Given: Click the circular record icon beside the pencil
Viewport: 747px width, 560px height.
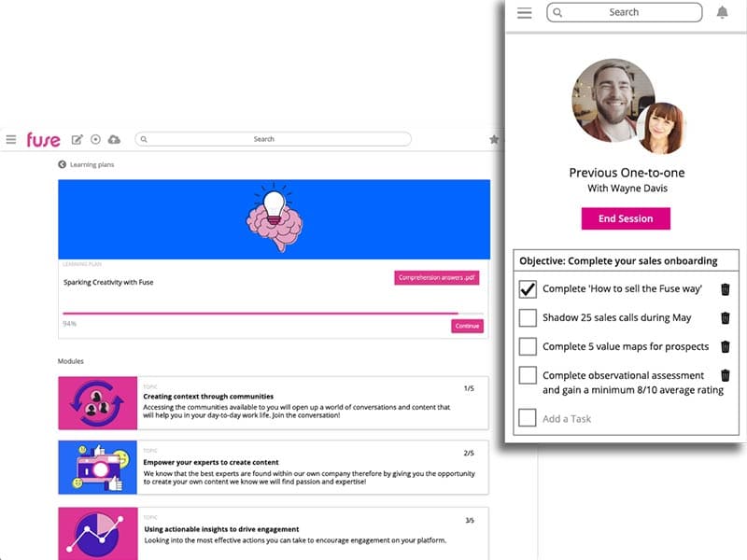Looking at the screenshot, I should coord(95,139).
